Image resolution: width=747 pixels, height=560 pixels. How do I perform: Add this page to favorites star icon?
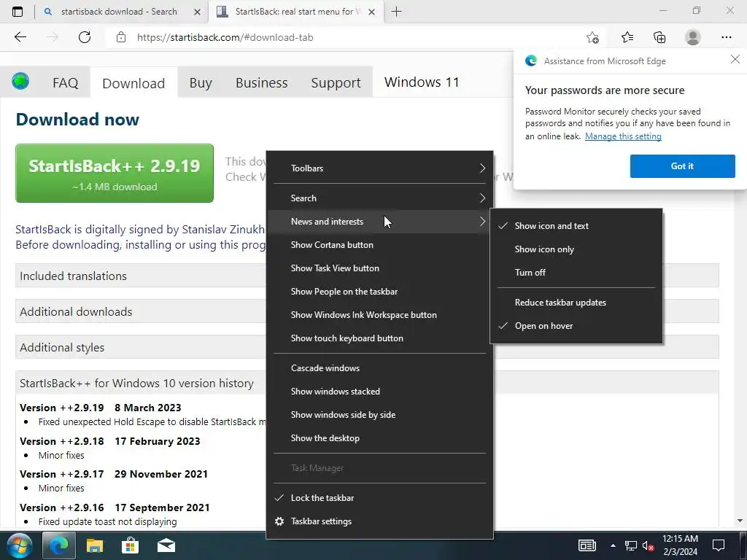click(592, 37)
